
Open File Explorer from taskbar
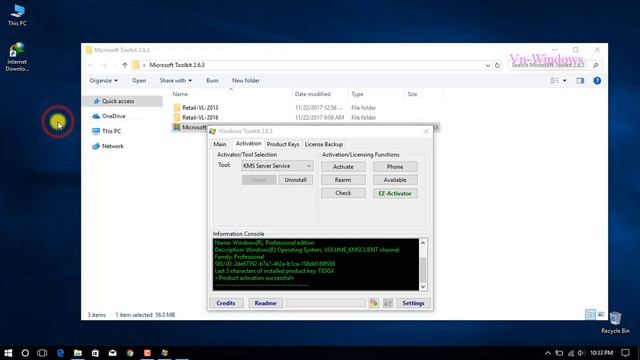[78, 353]
